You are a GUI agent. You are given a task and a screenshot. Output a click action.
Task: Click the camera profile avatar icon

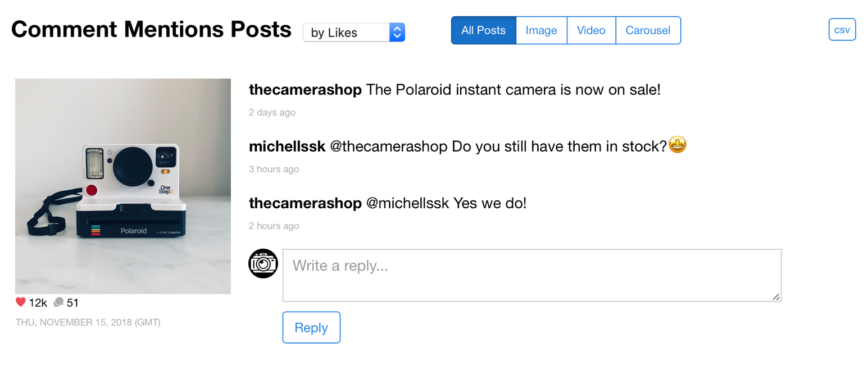pyautogui.click(x=263, y=263)
